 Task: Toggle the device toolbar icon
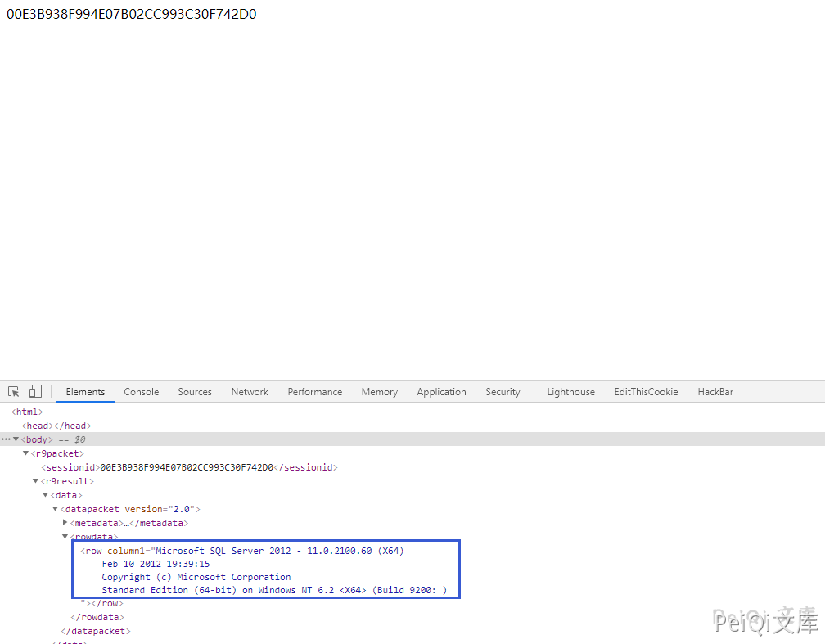[x=35, y=392]
